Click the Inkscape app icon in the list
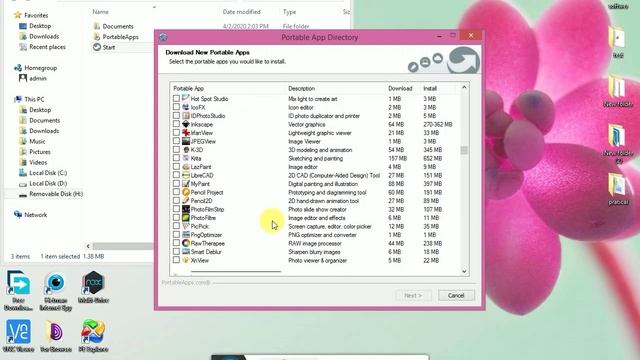640x360 pixels. pos(186,124)
